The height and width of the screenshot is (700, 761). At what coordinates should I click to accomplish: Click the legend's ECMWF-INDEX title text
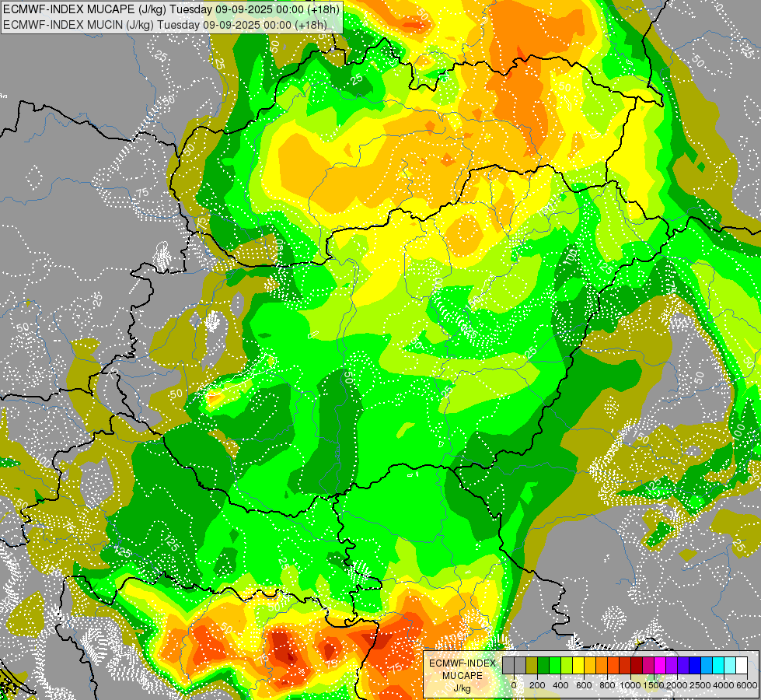(463, 663)
